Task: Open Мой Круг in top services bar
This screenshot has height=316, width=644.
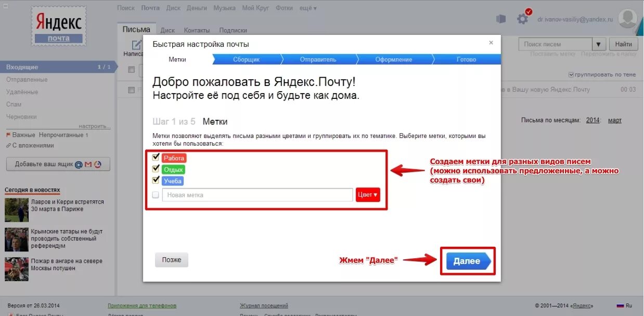Action: tap(255, 8)
